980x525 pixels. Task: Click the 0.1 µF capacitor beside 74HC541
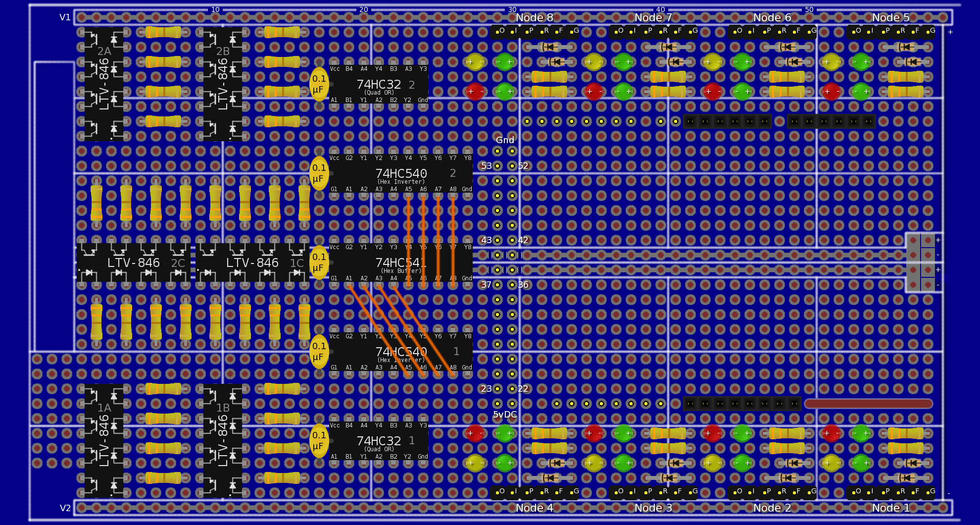click(x=319, y=262)
